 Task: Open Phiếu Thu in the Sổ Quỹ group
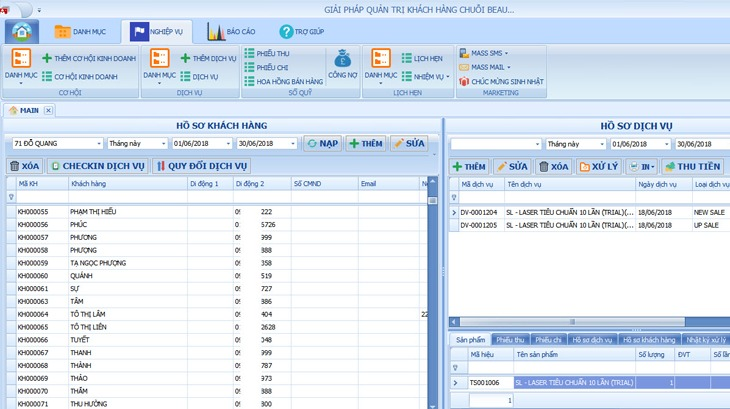point(272,53)
